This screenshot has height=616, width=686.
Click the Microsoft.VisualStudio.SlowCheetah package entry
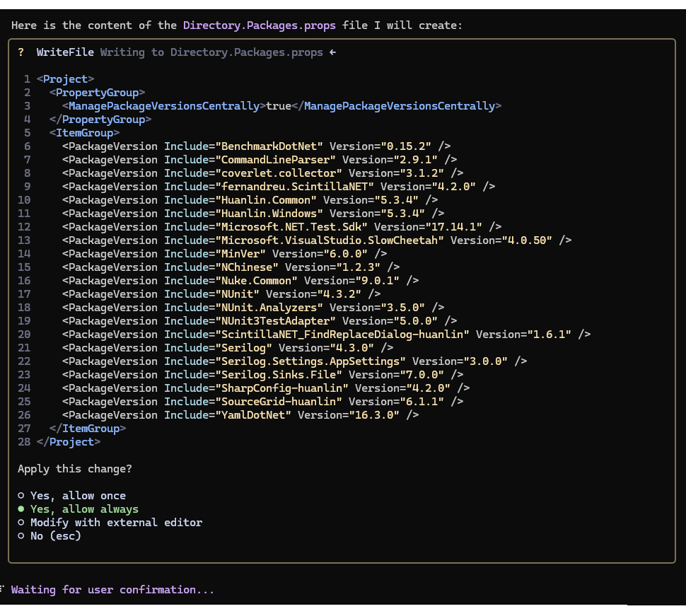317,240
